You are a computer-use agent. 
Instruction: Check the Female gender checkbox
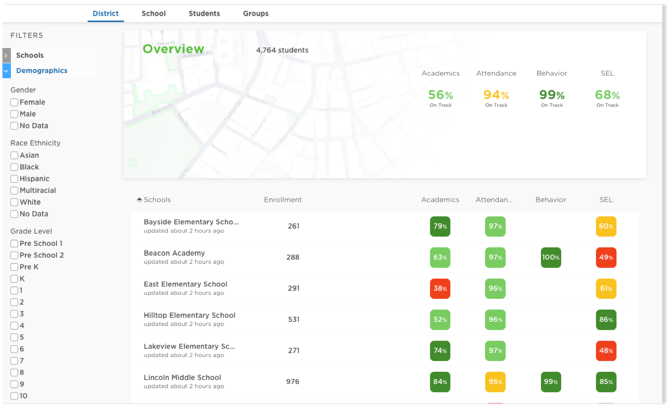pos(14,102)
